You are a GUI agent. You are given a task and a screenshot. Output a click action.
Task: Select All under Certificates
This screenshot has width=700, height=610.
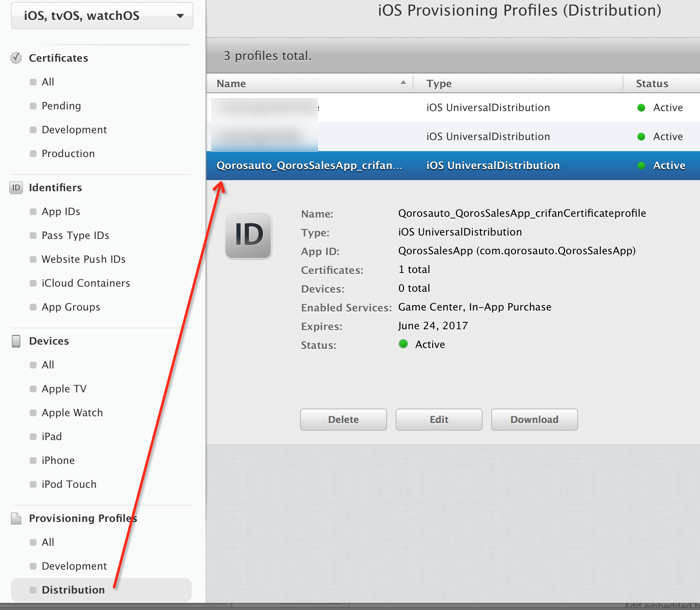(48, 82)
